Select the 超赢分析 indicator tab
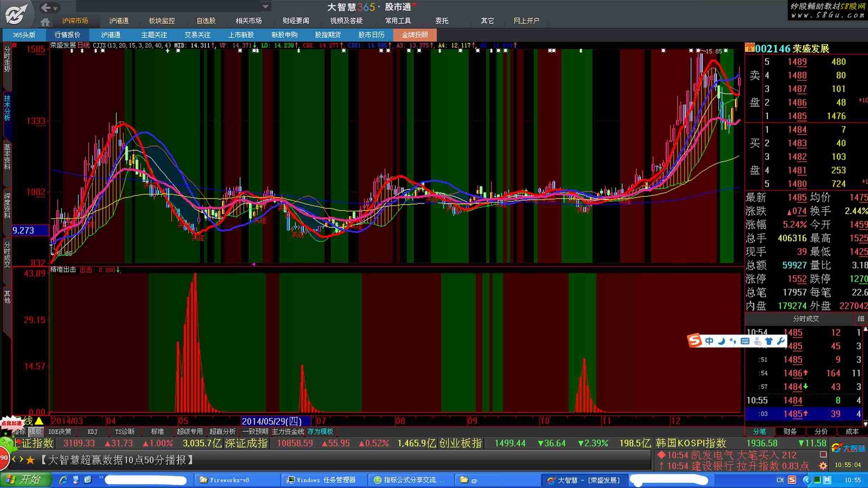 (223, 431)
